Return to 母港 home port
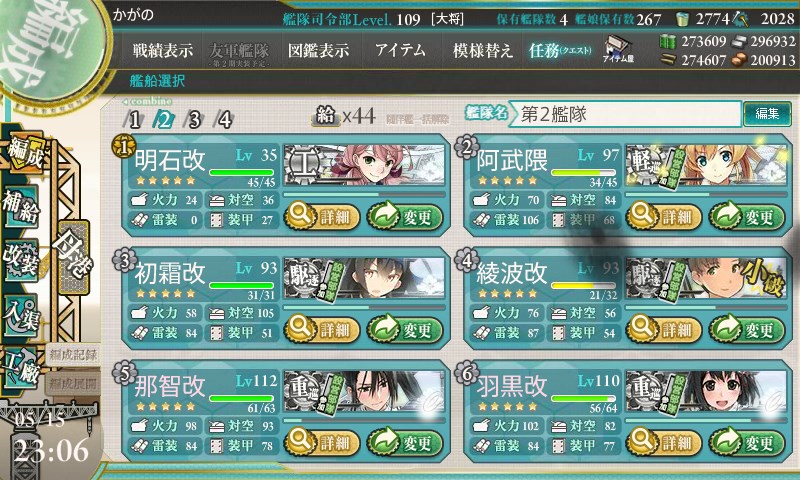This screenshot has width=800, height=480. coord(74,257)
